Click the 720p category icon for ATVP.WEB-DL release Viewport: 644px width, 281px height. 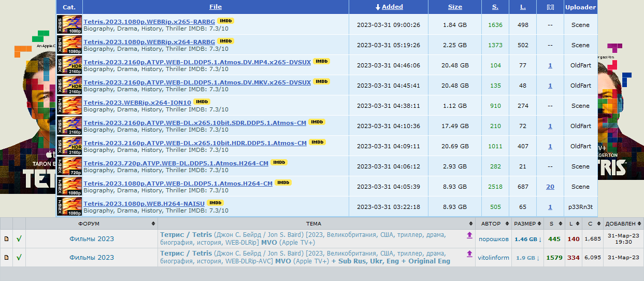(x=69, y=166)
